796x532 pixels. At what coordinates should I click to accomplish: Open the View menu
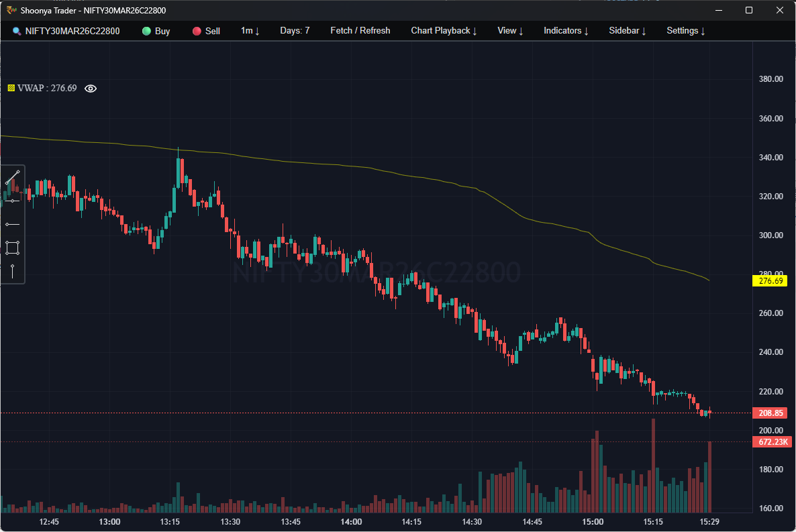(x=509, y=30)
